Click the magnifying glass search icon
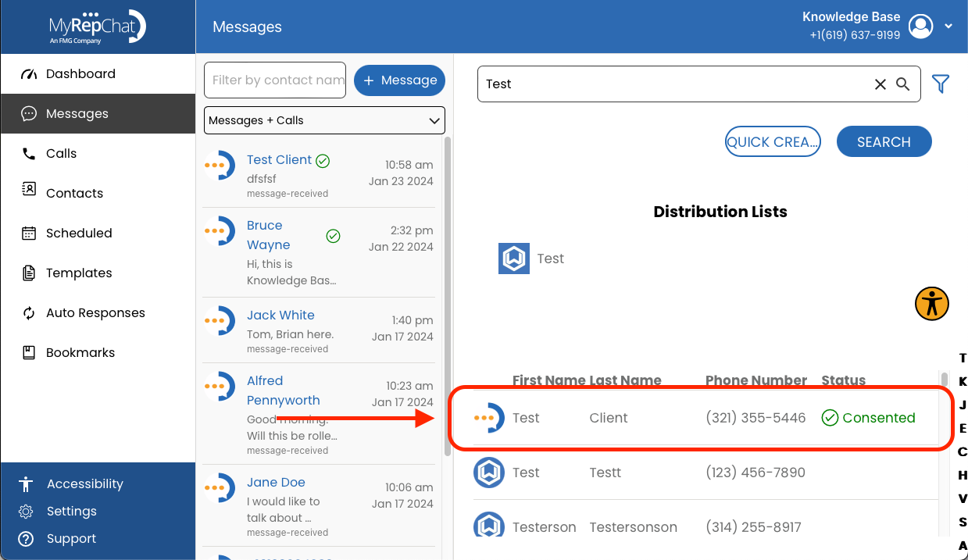 pos(903,84)
